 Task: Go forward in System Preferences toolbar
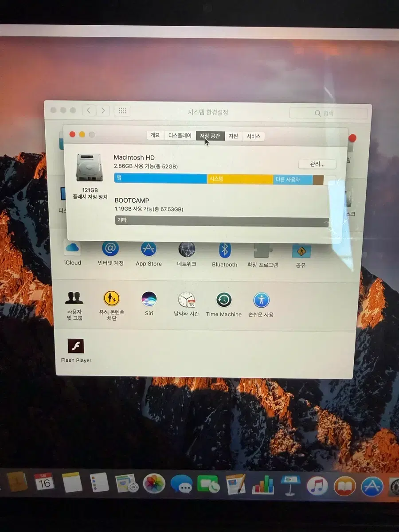click(103, 110)
